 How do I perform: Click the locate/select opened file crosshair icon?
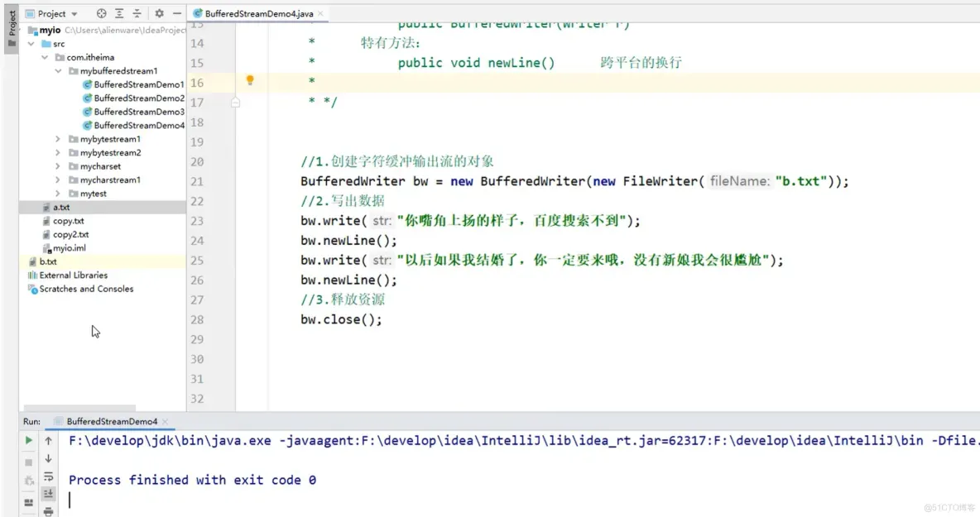click(x=101, y=13)
